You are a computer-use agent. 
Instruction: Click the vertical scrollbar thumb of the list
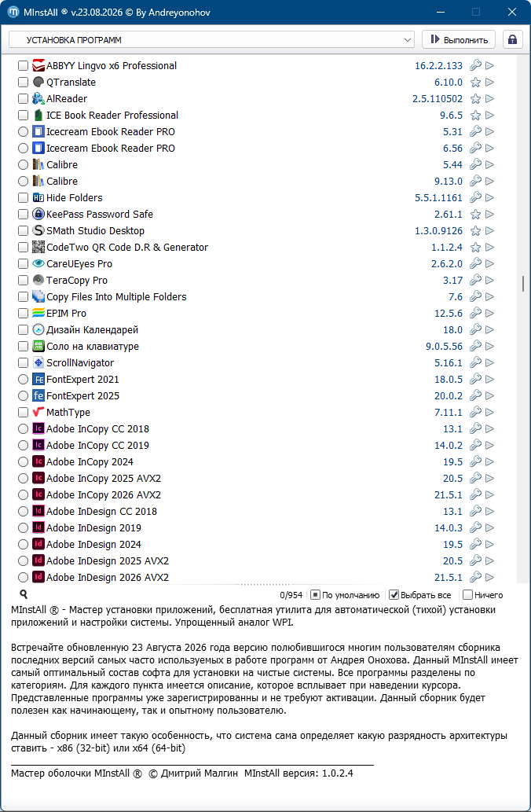(x=523, y=283)
